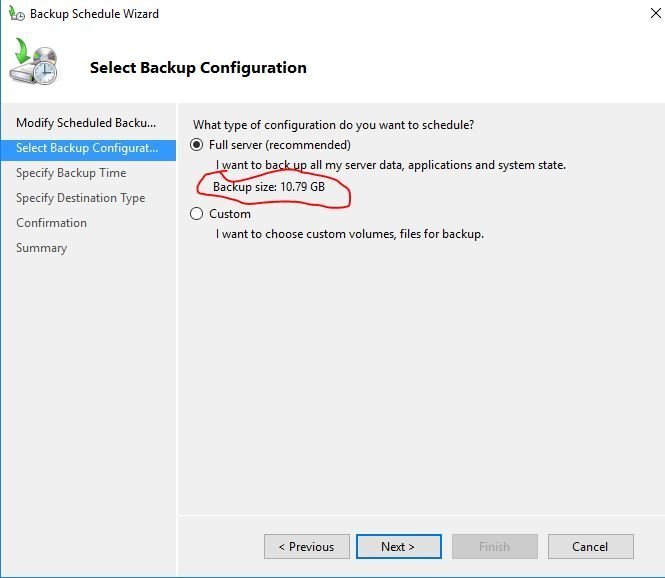Click the Backup Schedule Wizard title bar icon
This screenshot has height=578, width=665.
pyautogui.click(x=17, y=13)
